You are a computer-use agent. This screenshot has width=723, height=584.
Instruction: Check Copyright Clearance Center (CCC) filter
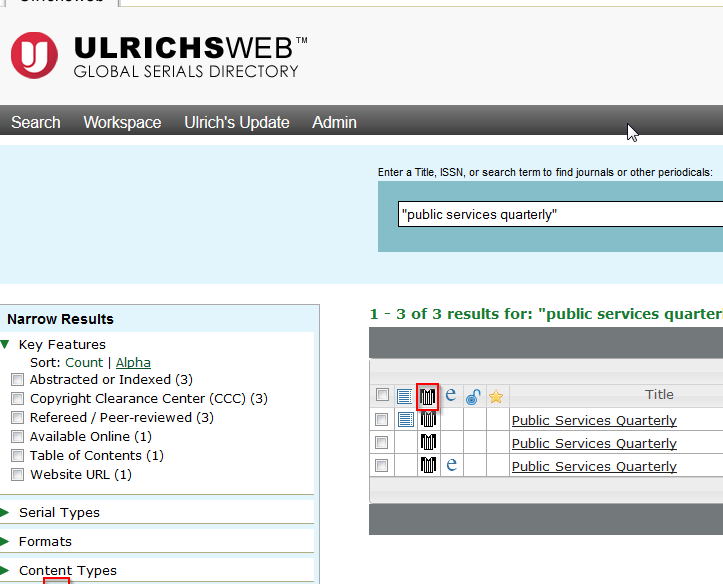[x=18, y=398]
